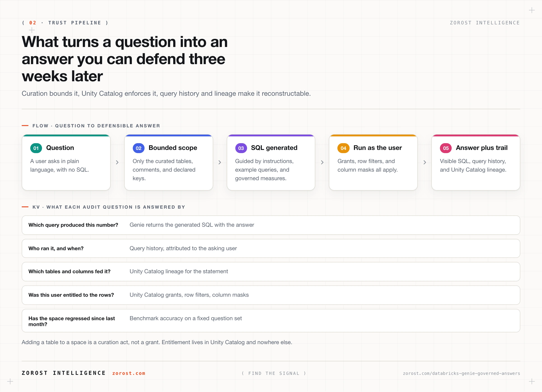The image size is (542, 392).
Task: Select the Answer plus trail card title
Action: (481, 148)
